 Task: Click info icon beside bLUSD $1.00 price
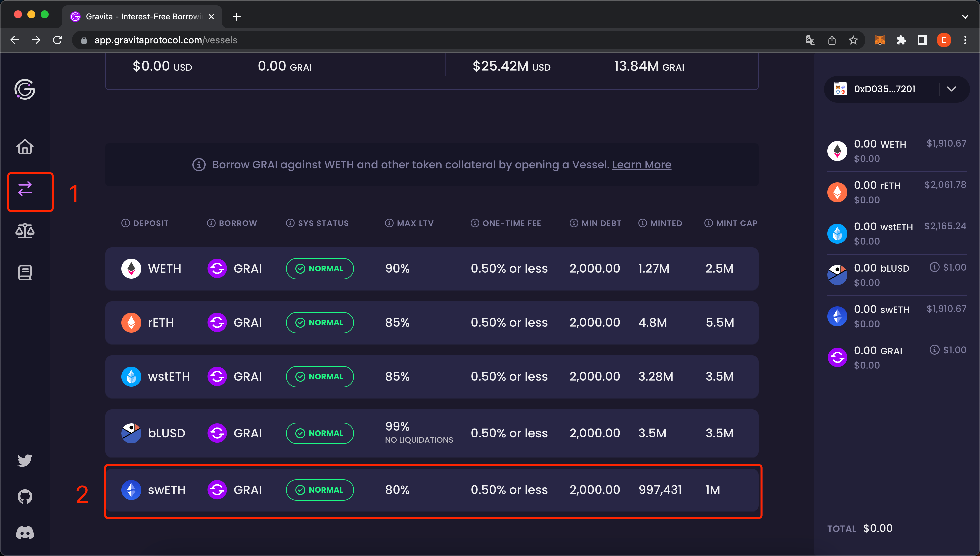coord(934,267)
